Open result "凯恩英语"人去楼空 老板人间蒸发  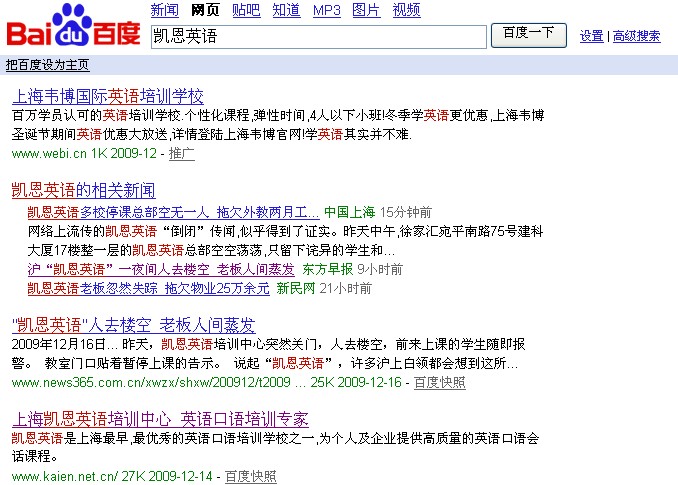(x=134, y=325)
